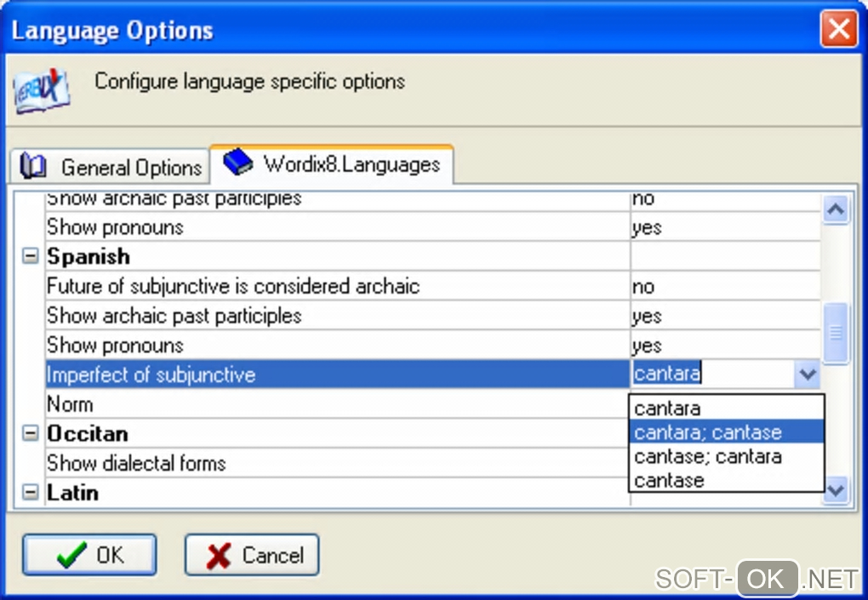
Task: Close the Language Options dialog
Action: point(838,31)
